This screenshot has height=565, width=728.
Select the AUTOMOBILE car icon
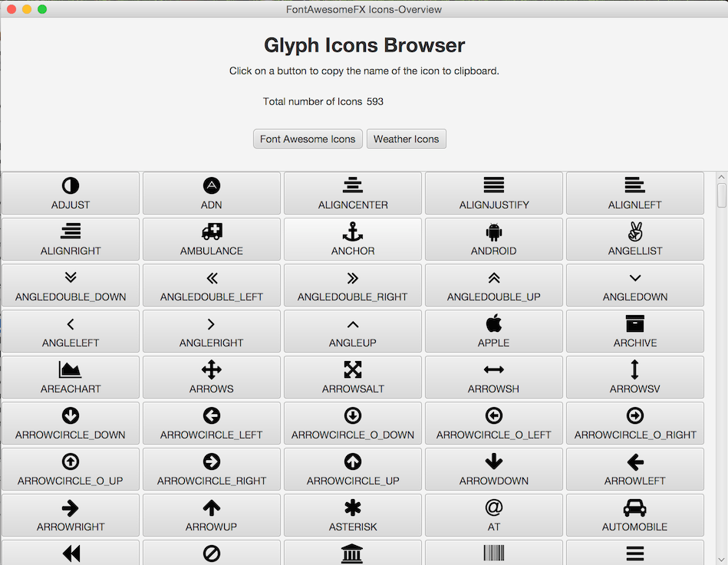coord(635,515)
